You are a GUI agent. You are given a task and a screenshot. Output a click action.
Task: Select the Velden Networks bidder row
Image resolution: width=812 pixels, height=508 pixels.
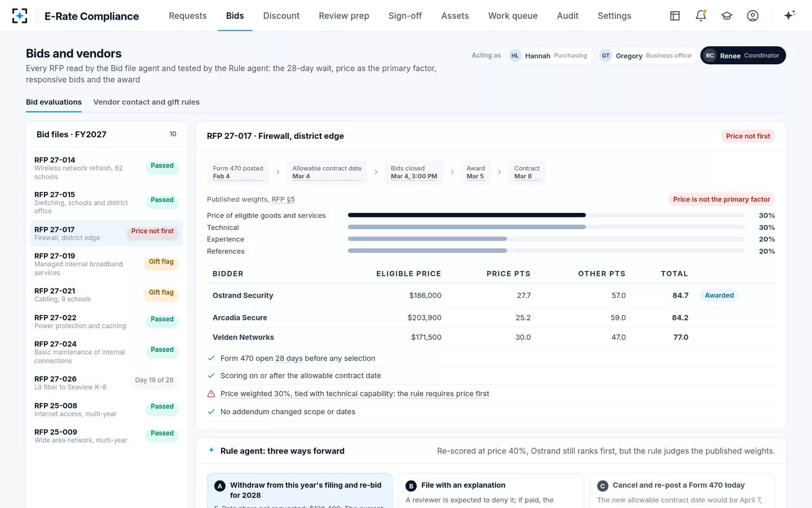pos(491,337)
